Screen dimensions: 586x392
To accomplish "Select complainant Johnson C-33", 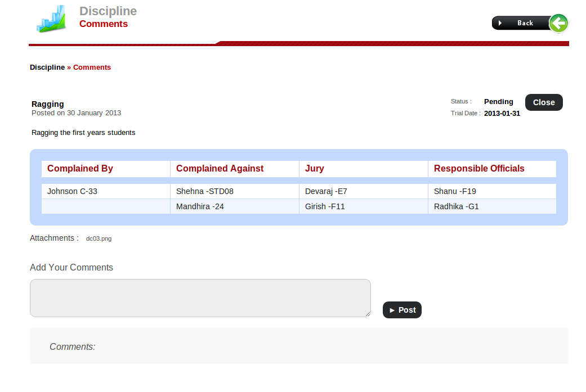I will [72, 191].
